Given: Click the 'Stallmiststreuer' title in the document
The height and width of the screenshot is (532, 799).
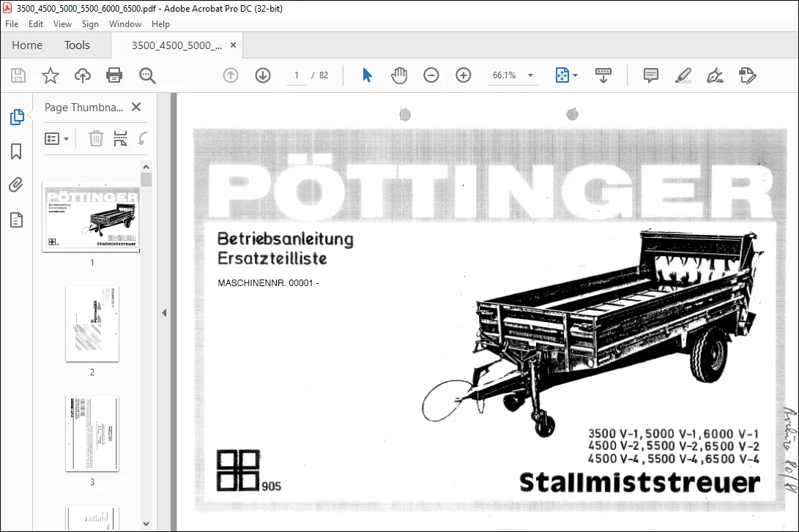Looking at the screenshot, I should click(639, 482).
